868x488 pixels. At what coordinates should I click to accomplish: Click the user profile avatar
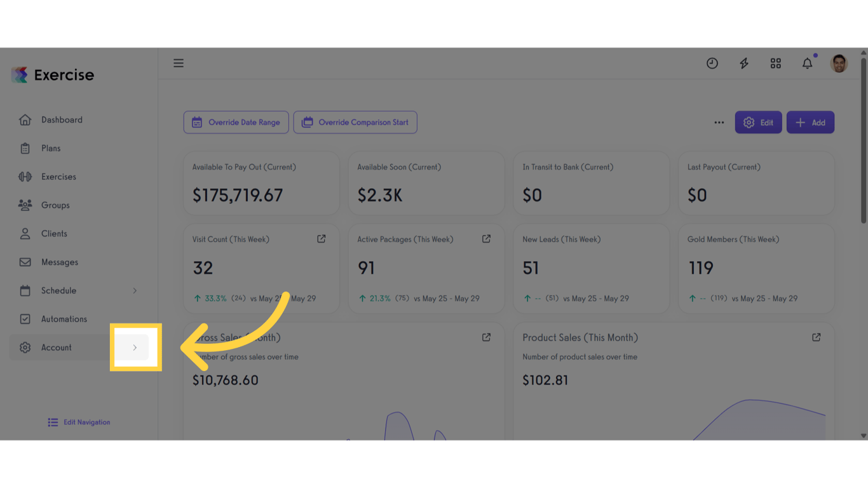click(839, 63)
